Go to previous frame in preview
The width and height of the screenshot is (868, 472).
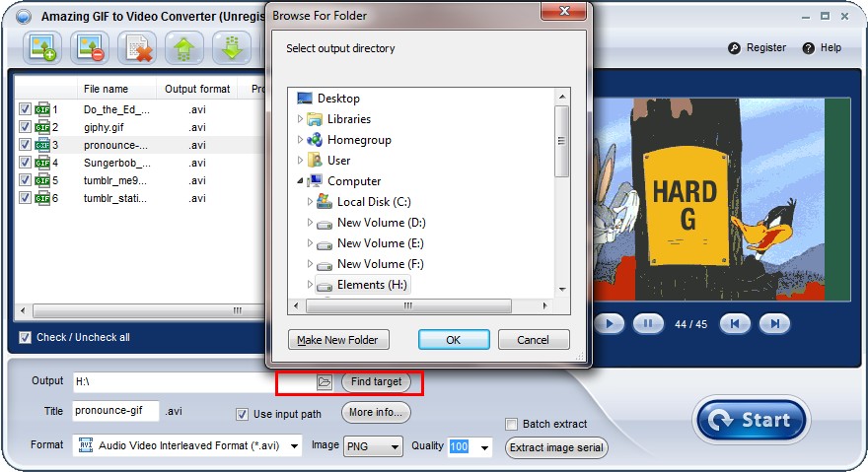pyautogui.click(x=735, y=324)
